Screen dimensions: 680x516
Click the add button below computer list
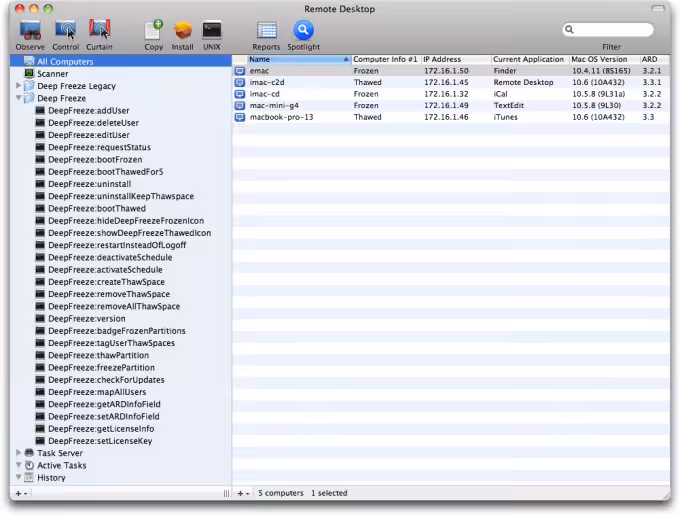243,493
